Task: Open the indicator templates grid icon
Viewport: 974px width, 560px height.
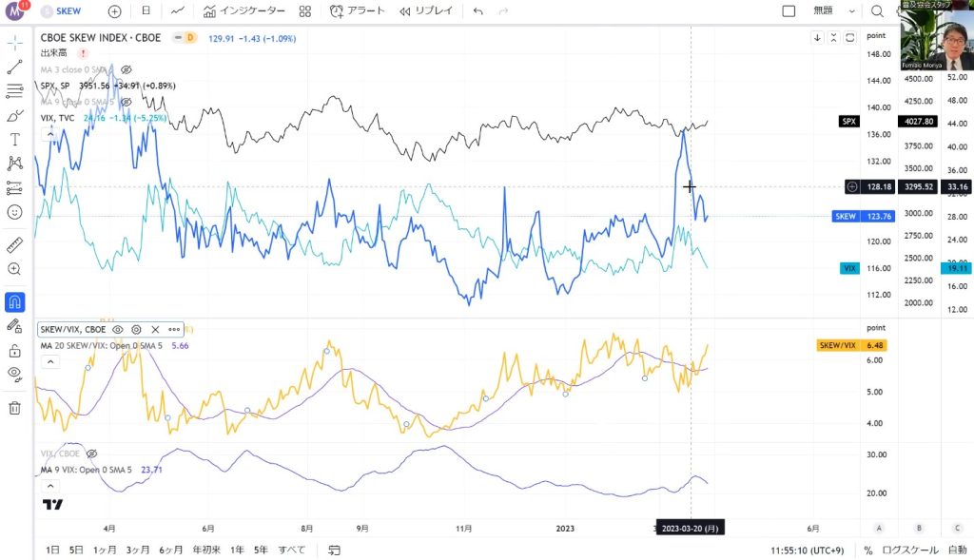Action: (305, 11)
